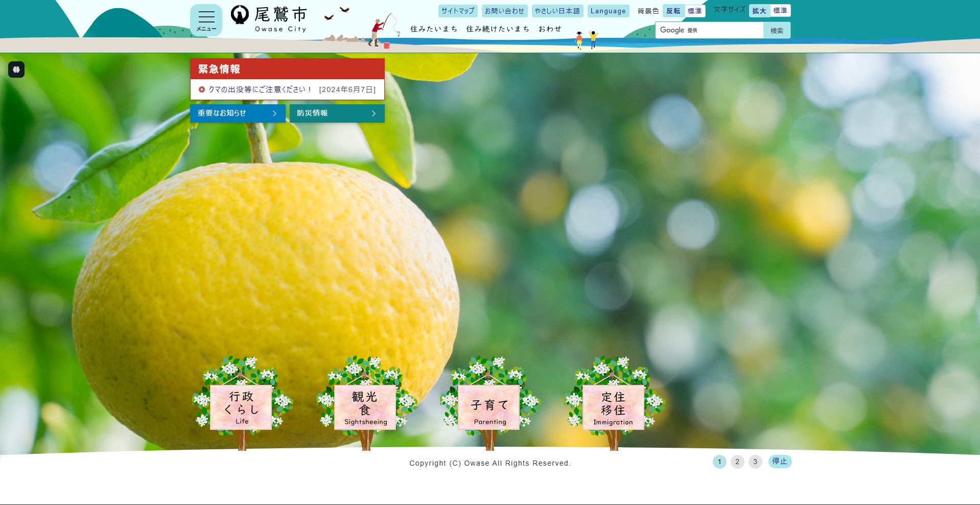Image resolution: width=980 pixels, height=505 pixels.
Task: Set background color to 反転
Action: pos(673,11)
